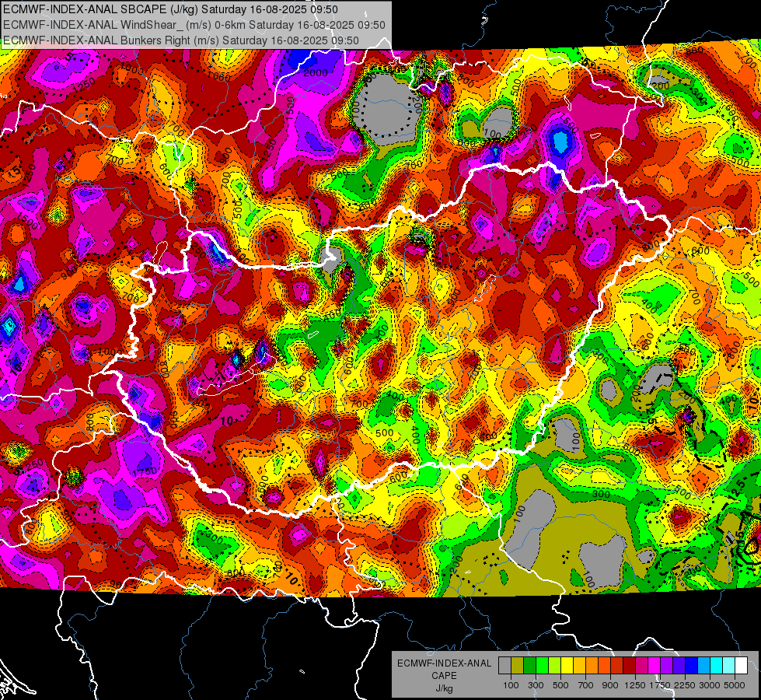Click the olive swatch in CAPE legend
The width and height of the screenshot is (761, 700).
(518, 666)
